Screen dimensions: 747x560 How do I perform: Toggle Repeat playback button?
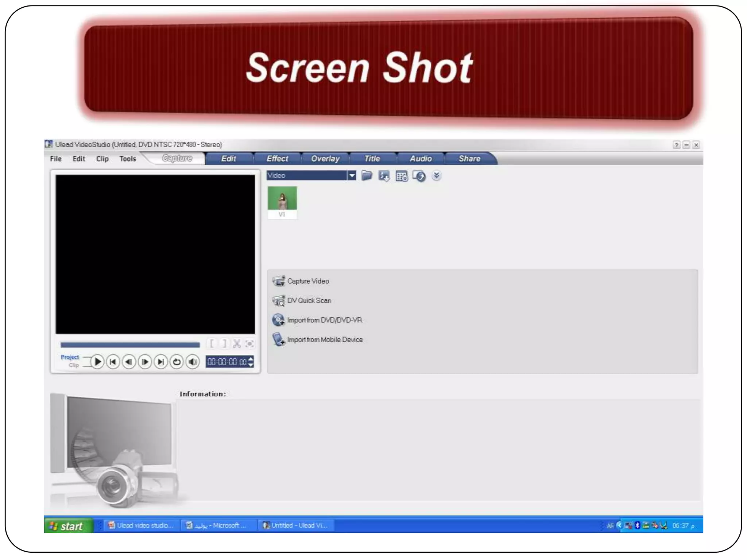pos(177,362)
